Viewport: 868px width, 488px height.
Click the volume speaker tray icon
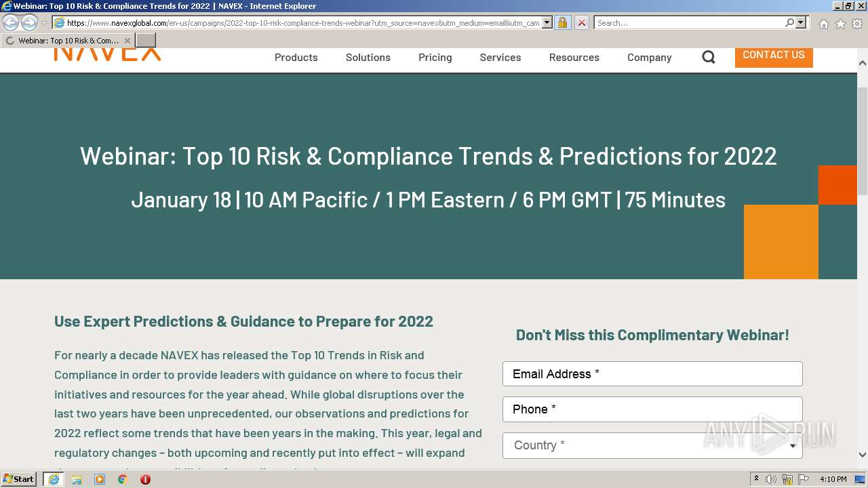[x=771, y=479]
